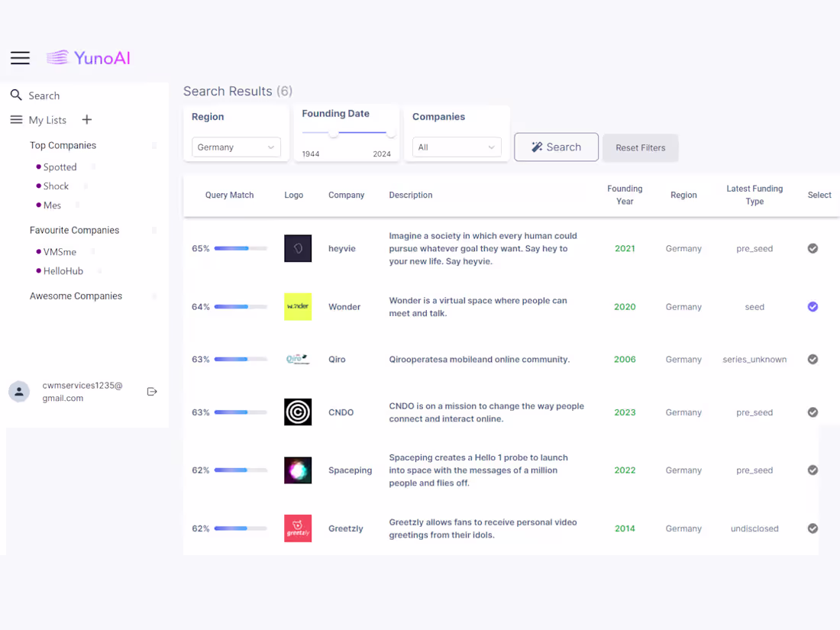Click the heyvie company logo
Screen dimensions: 840x630
coord(298,249)
